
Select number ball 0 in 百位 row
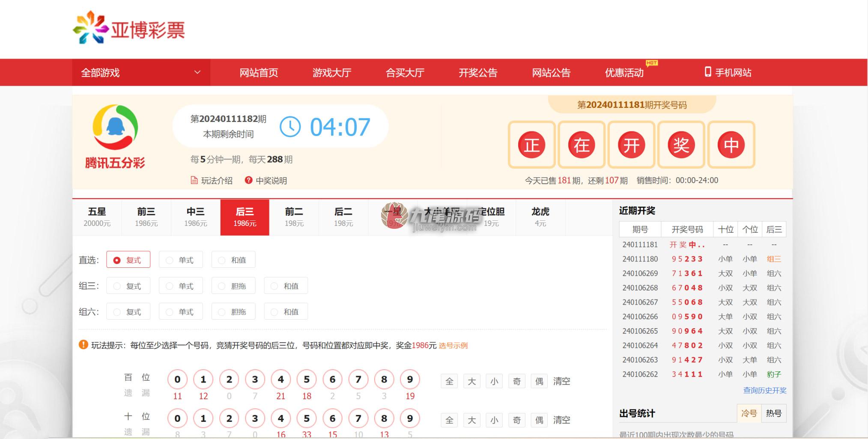(177, 379)
